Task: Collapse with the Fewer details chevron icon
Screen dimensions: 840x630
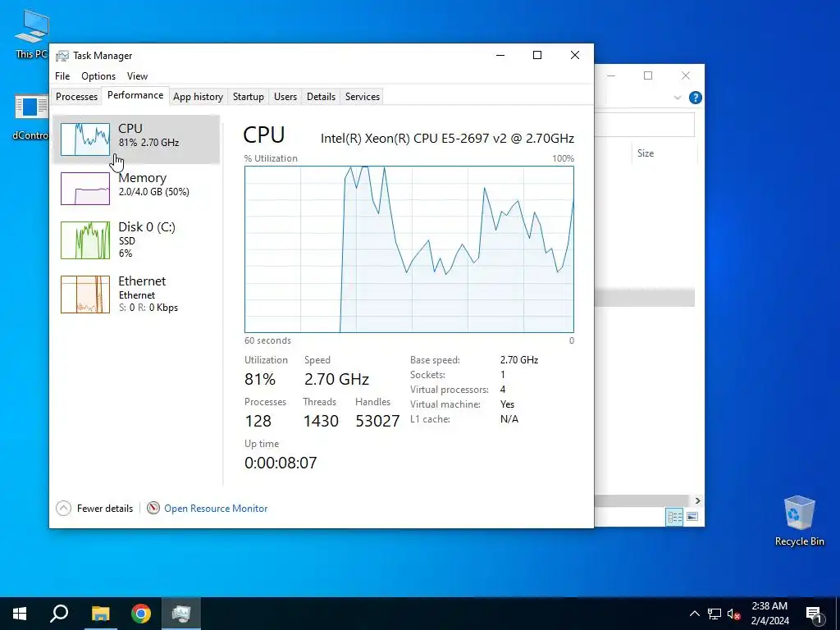Action: click(x=63, y=508)
